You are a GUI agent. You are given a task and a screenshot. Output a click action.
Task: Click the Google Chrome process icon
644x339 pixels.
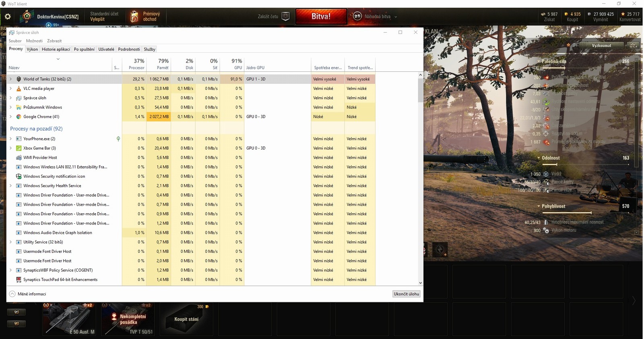coord(19,117)
